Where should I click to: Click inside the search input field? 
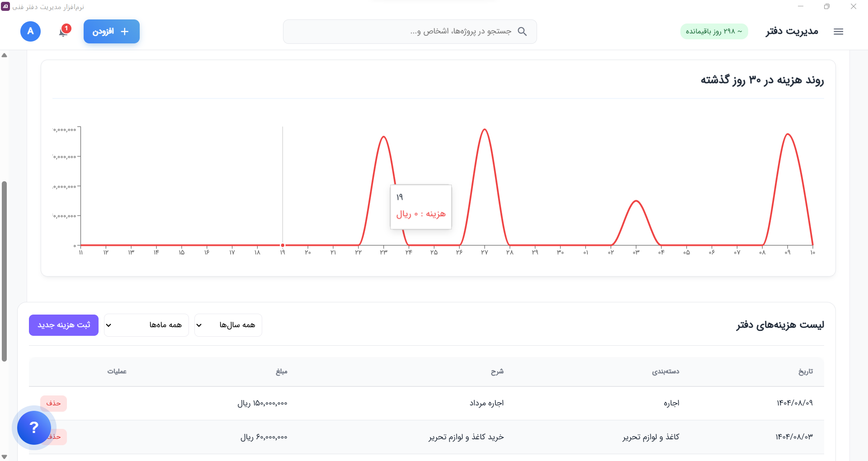pos(407,31)
